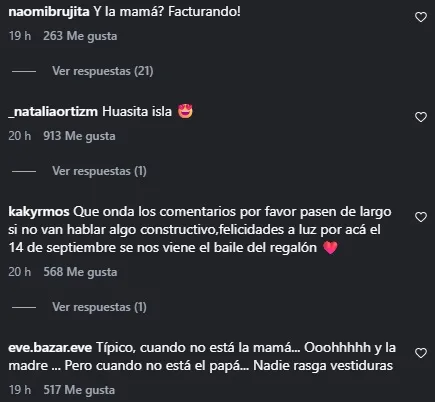Like eve.bazar.eve's comment using the heart
Image resolution: width=435 pixels, height=402 pixels.
coord(421,353)
